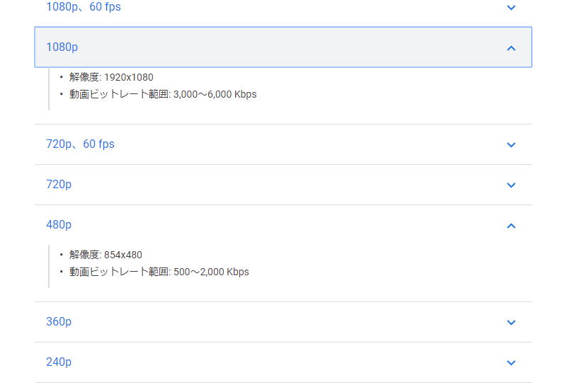This screenshot has height=392, width=563.
Task: Click the 3,000～6,000 Kbps bitrate line
Action: 163,94
